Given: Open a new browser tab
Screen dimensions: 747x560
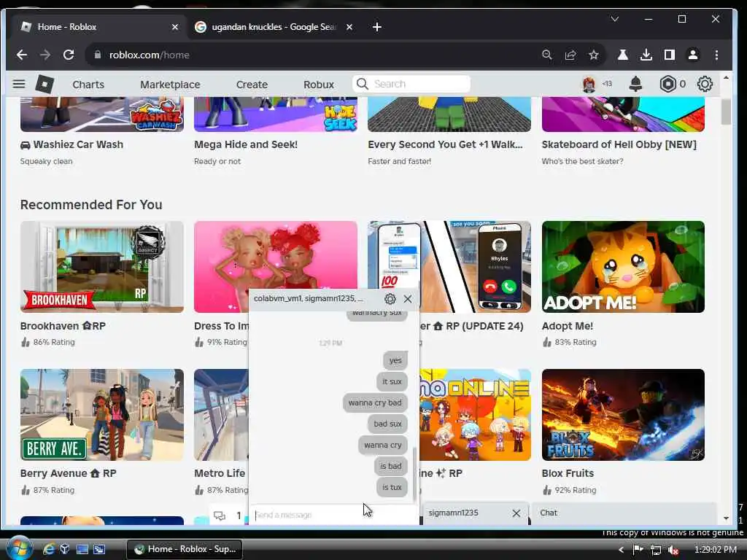Looking at the screenshot, I should point(377,27).
